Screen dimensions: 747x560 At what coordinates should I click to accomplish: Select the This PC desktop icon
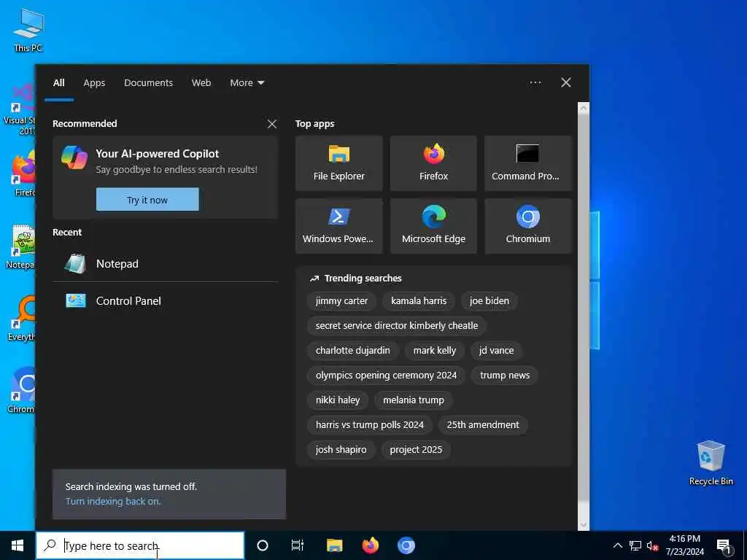[28, 30]
